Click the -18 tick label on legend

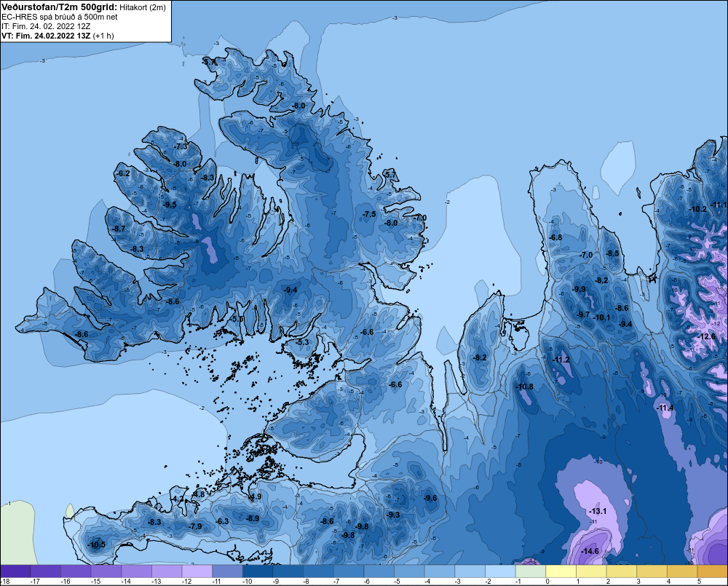6,582
